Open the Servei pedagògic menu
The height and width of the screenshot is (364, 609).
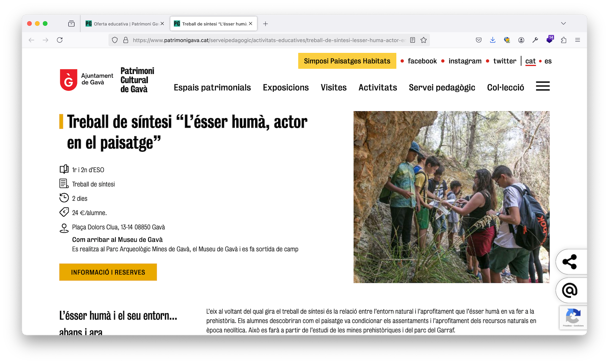(x=442, y=88)
